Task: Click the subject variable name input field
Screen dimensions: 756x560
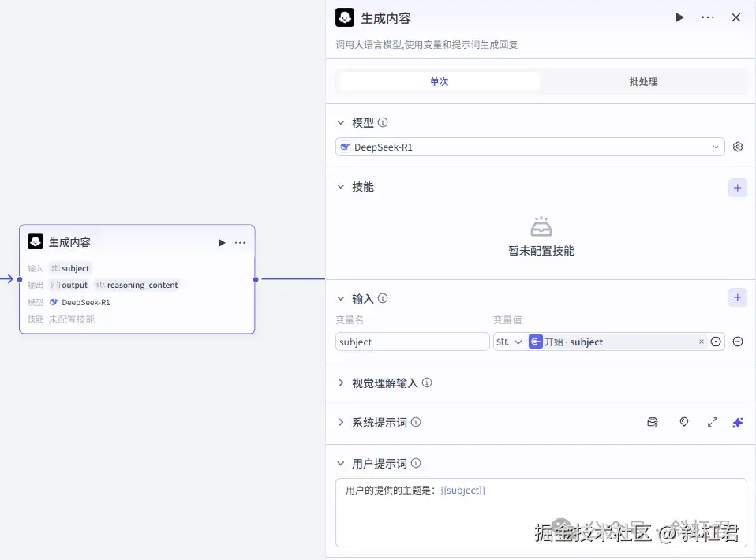Action: pyautogui.click(x=412, y=342)
